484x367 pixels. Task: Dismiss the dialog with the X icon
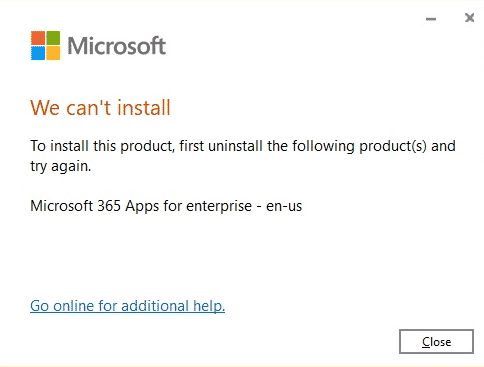[x=469, y=17]
